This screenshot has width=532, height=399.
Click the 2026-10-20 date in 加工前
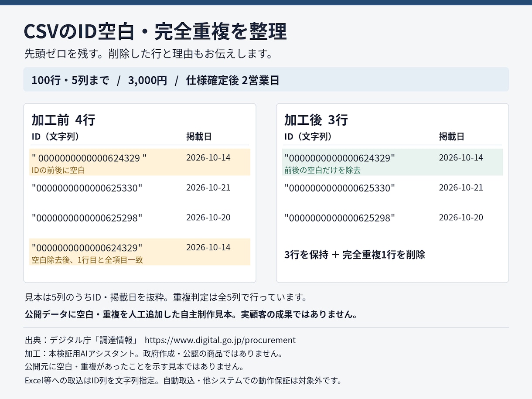point(208,217)
